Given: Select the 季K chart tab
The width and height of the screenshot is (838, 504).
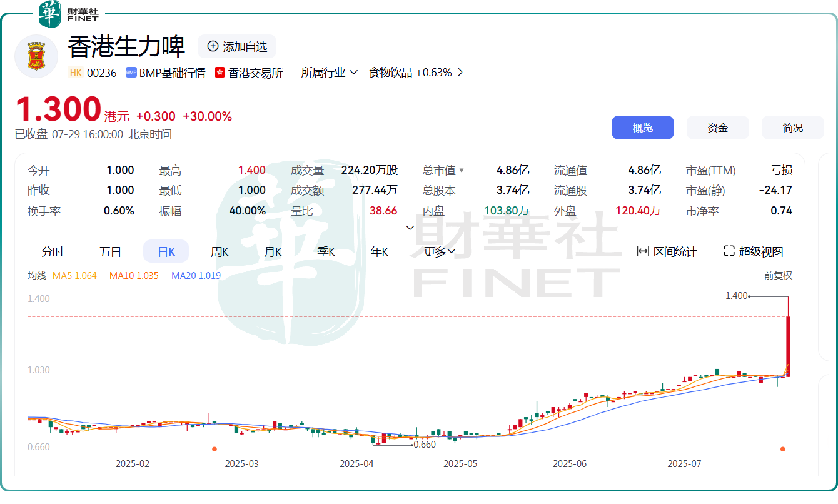Looking at the screenshot, I should coord(326,252).
